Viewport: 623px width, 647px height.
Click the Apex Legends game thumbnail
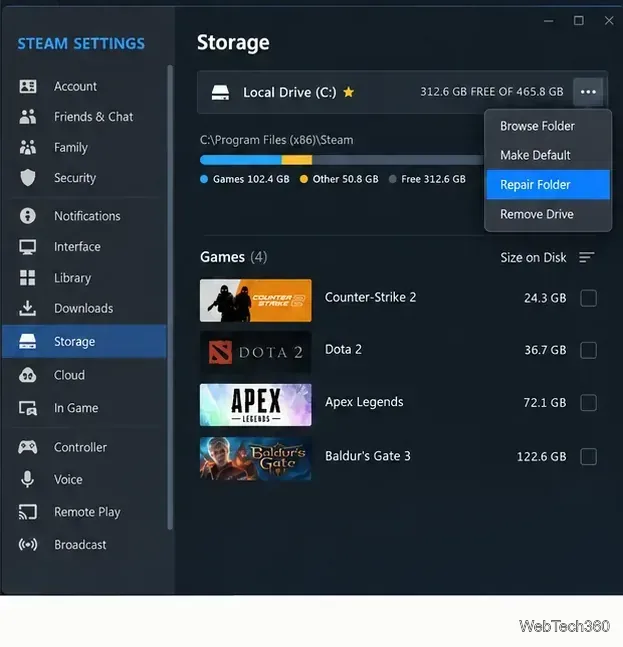(x=256, y=405)
